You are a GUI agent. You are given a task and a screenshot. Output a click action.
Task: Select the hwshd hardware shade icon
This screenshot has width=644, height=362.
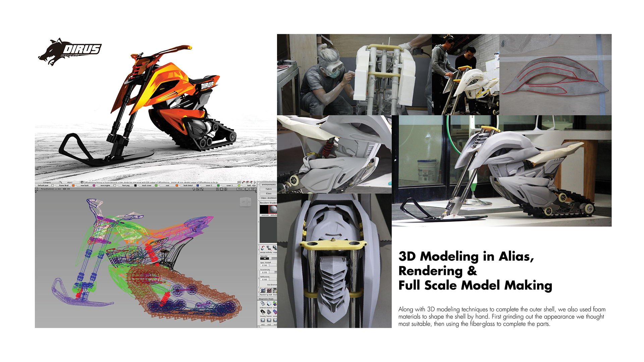coord(263,291)
